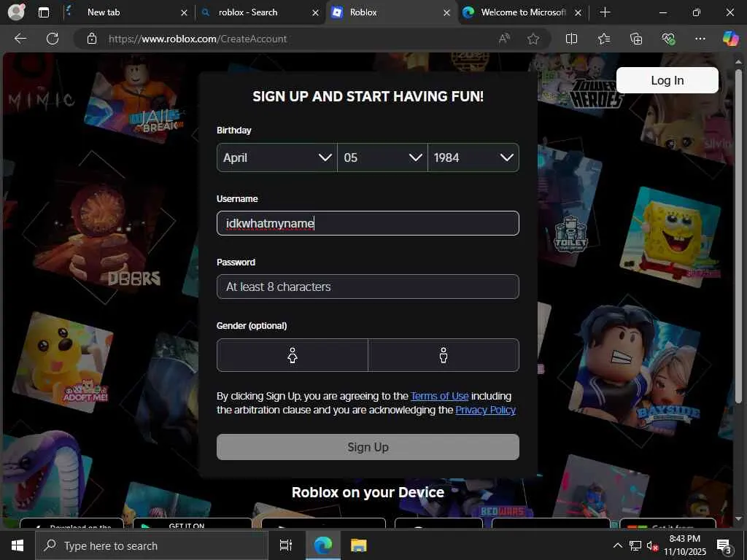Image resolution: width=747 pixels, height=560 pixels.
Task: Select the Roblox tab
Action: 391,12
